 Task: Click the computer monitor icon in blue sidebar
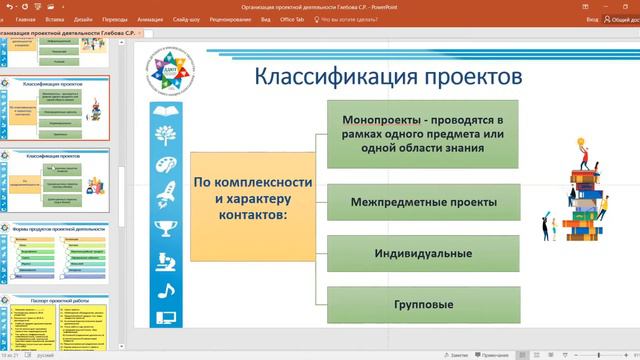166,318
